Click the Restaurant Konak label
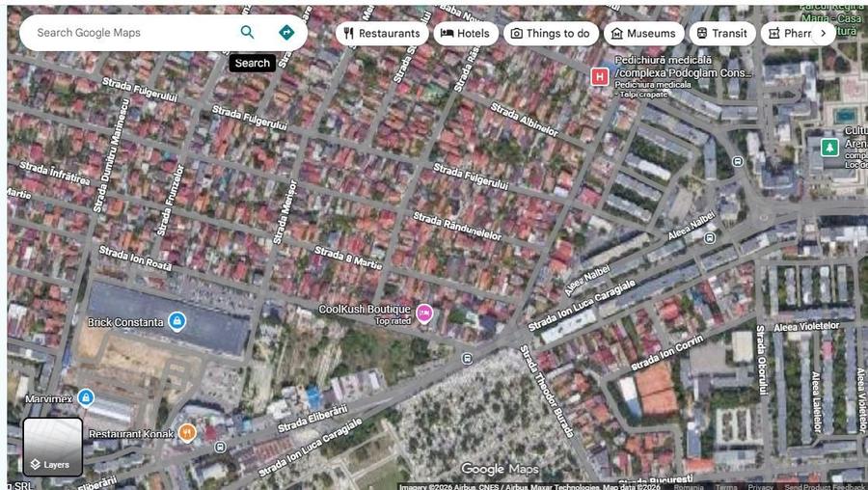The width and height of the screenshot is (868, 490). click(132, 434)
